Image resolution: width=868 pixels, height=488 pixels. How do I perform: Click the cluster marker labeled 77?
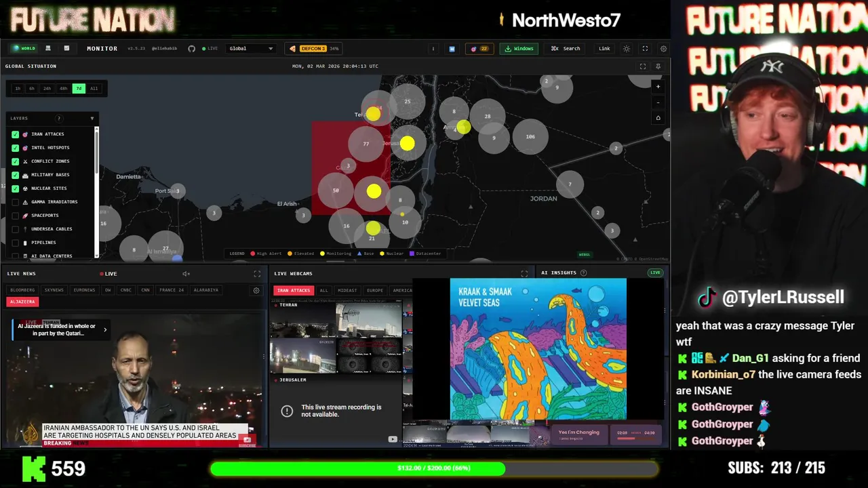tap(366, 144)
